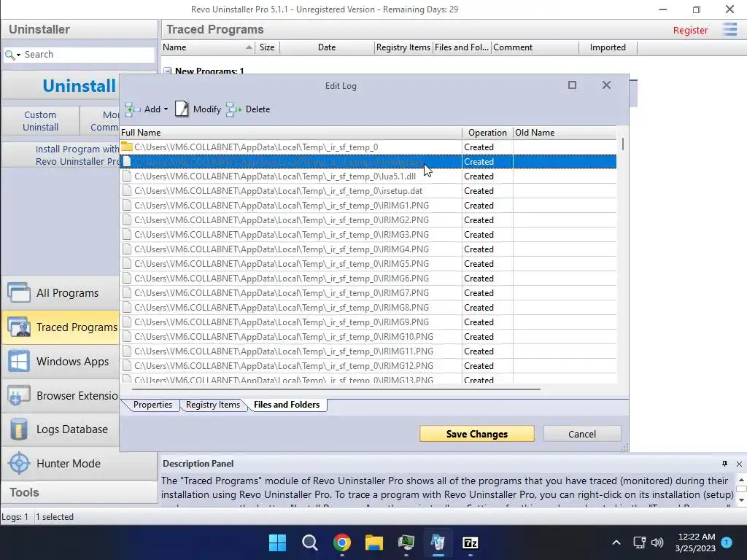Sort by Name column in Traced Programs
Image resolution: width=747 pixels, height=560 pixels.
[208, 47]
